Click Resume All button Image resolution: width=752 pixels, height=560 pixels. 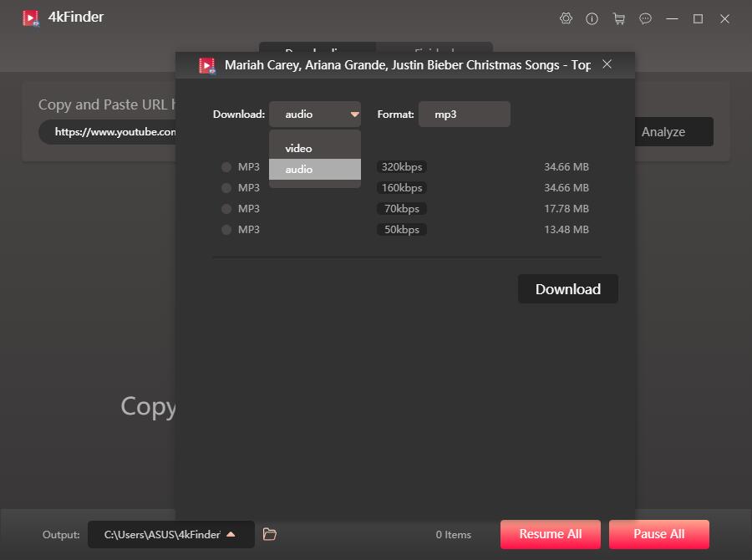coord(550,534)
